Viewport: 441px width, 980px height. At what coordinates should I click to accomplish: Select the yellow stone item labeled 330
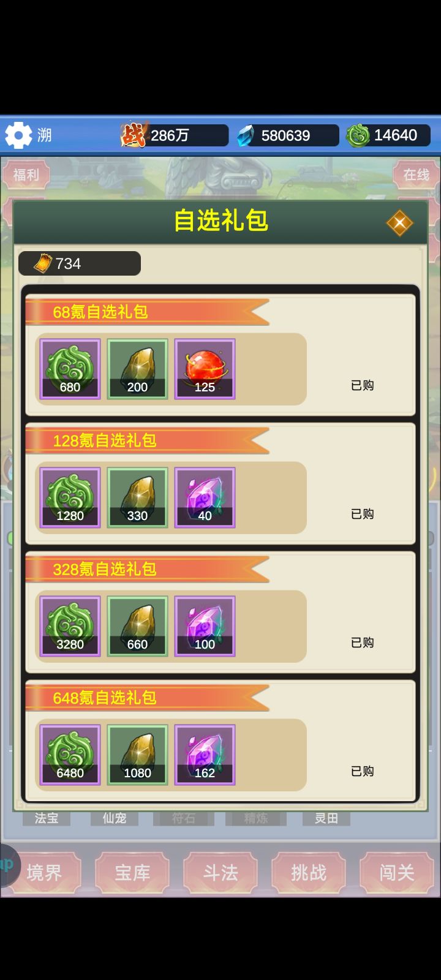tap(137, 498)
